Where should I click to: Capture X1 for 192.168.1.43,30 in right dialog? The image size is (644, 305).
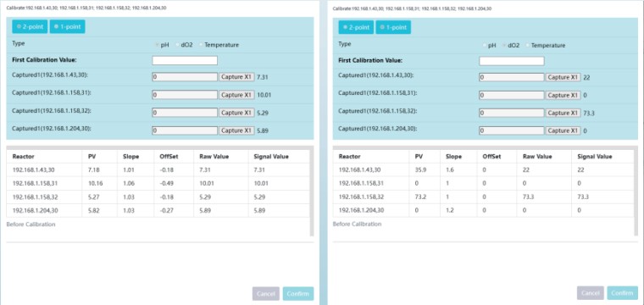pyautogui.click(x=563, y=78)
